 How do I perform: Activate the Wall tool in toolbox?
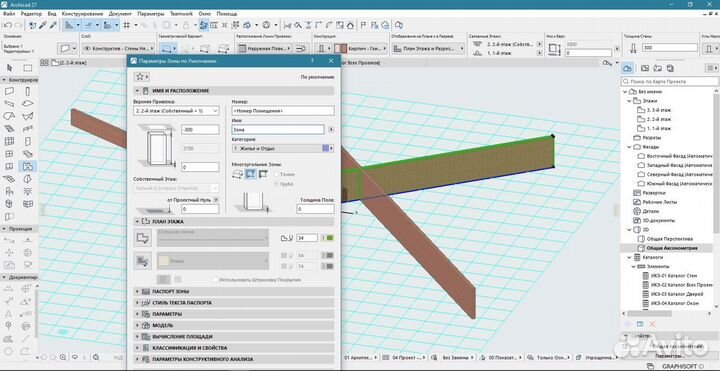9,91
